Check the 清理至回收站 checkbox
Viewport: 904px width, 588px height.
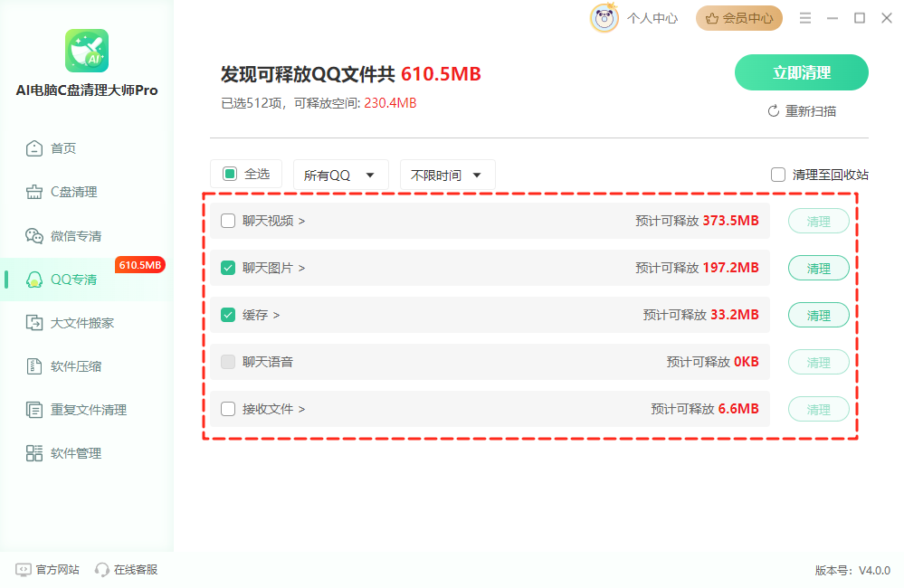[777, 175]
